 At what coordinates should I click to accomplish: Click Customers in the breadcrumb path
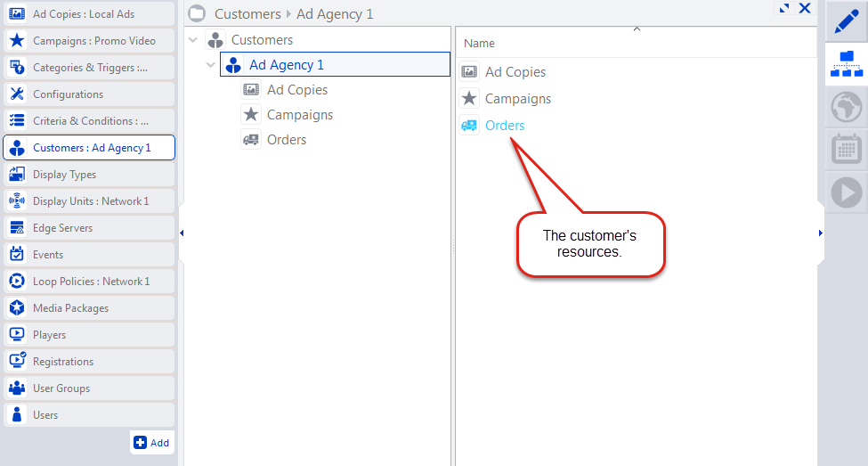tap(247, 14)
